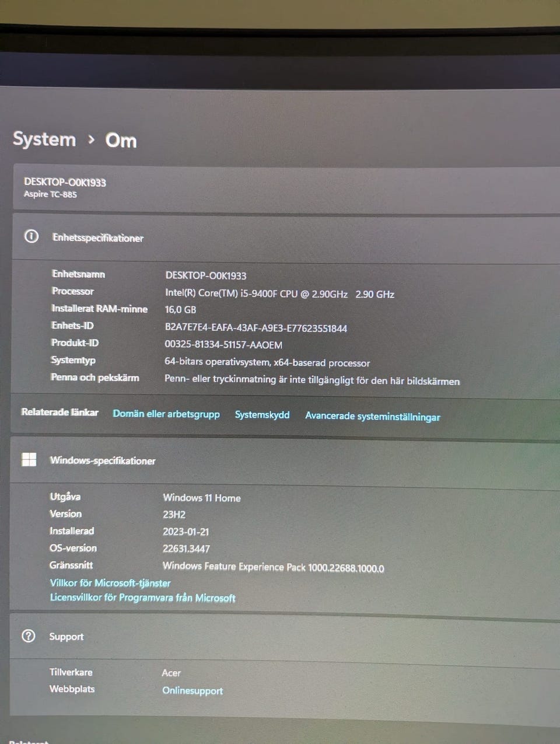Select the Produkt-ID value 00325-81334-51157-AAOEM
The height and width of the screenshot is (744, 560).
223,345
